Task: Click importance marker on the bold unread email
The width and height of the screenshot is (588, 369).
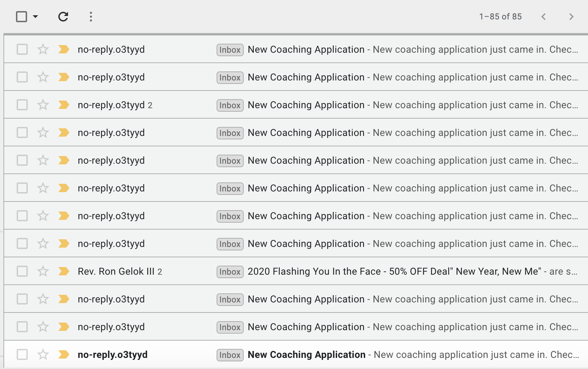Action: [x=64, y=354]
